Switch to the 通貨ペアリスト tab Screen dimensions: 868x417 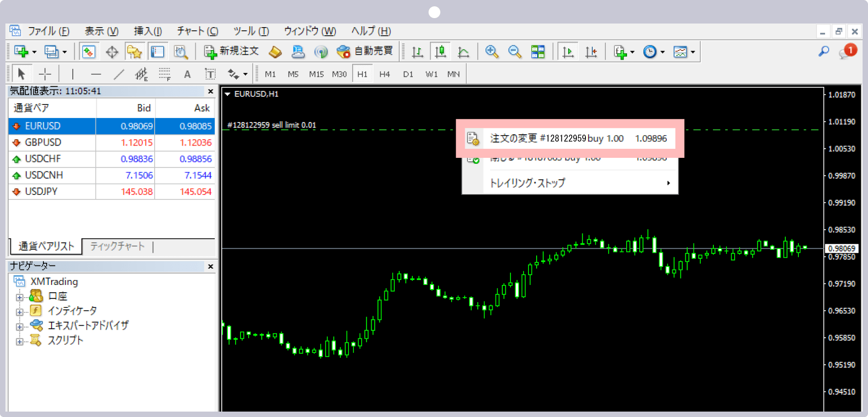pyautogui.click(x=46, y=246)
